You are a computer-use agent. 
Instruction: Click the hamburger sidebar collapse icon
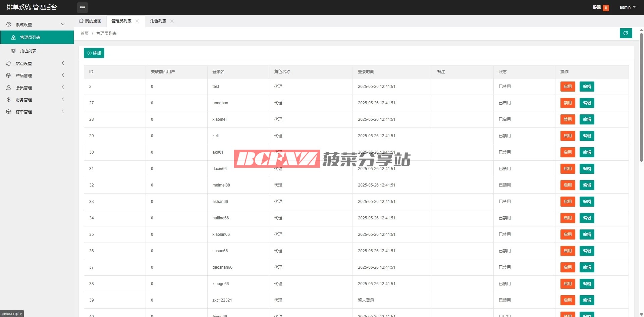click(82, 7)
